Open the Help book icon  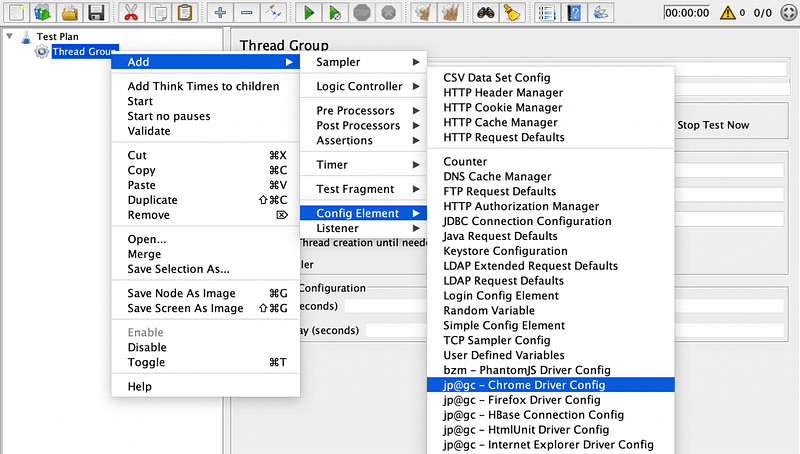[574, 13]
